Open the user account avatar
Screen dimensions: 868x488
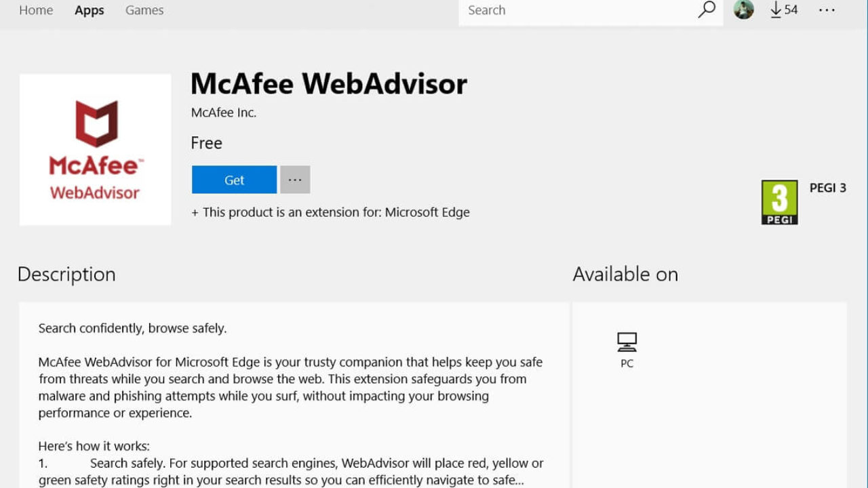click(744, 9)
